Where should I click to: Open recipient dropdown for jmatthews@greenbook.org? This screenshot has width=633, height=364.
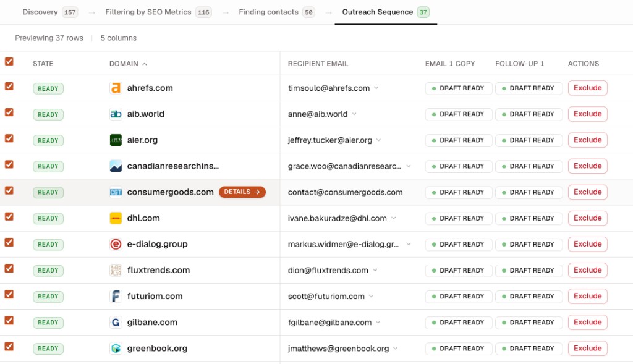(396, 349)
